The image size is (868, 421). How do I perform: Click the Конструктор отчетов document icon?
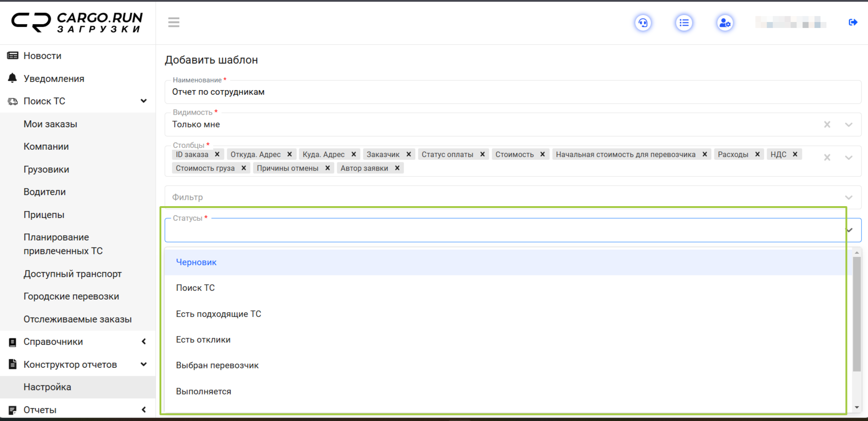[12, 365]
